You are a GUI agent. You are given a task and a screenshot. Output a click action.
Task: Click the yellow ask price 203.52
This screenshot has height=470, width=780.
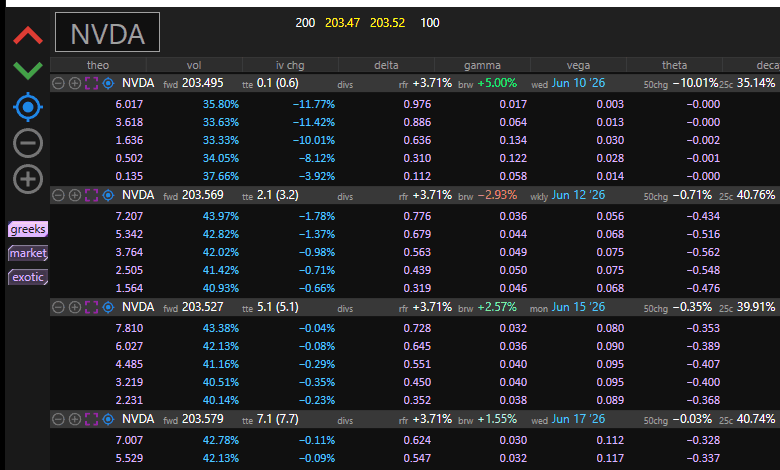pos(388,23)
